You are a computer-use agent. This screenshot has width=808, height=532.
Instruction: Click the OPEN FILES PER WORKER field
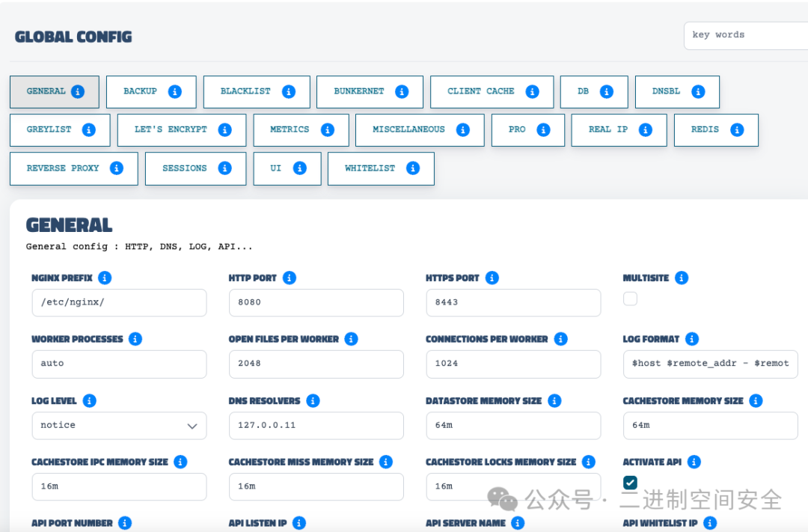316,364
